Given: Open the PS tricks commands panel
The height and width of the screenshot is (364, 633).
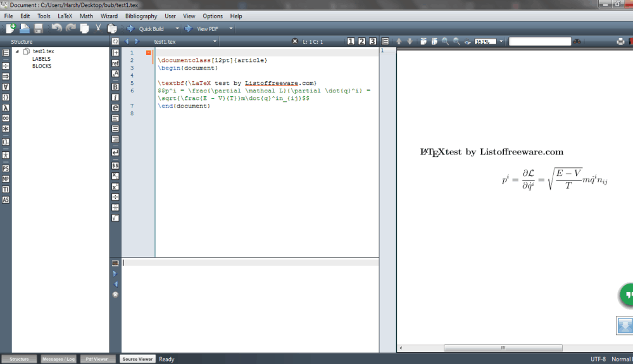Looking at the screenshot, I should click(x=6, y=168).
